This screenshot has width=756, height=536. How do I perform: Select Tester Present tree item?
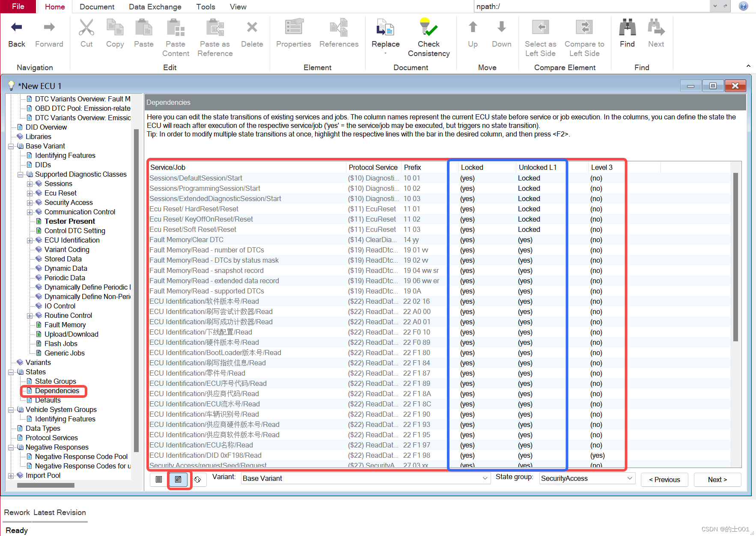click(70, 222)
